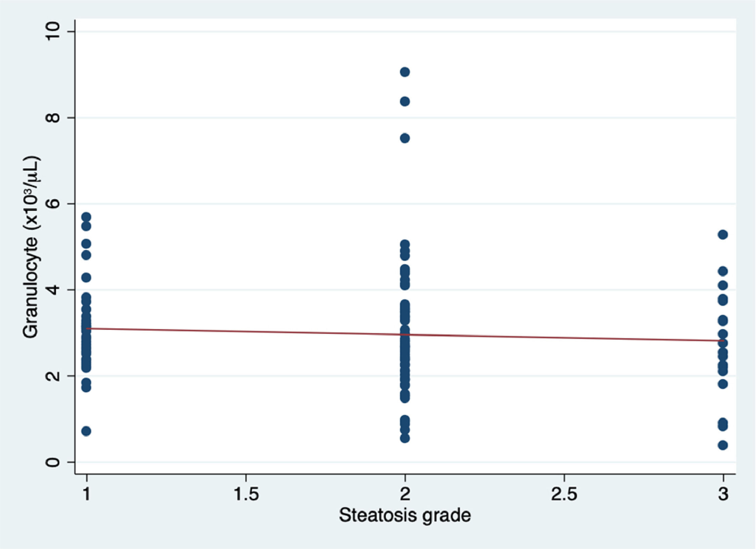Click the grade 2 point near 7.5
The height and width of the screenshot is (549, 756).
[x=405, y=138]
